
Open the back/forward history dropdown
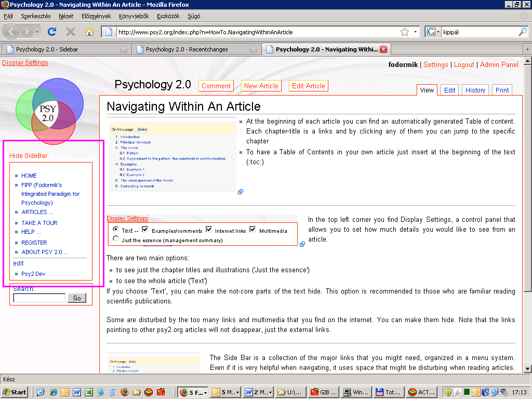37,32
